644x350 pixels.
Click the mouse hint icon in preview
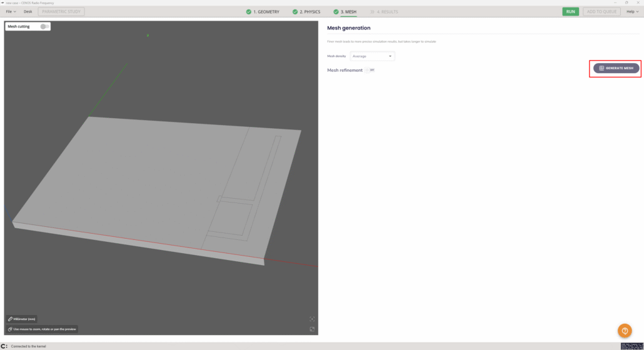point(10,329)
